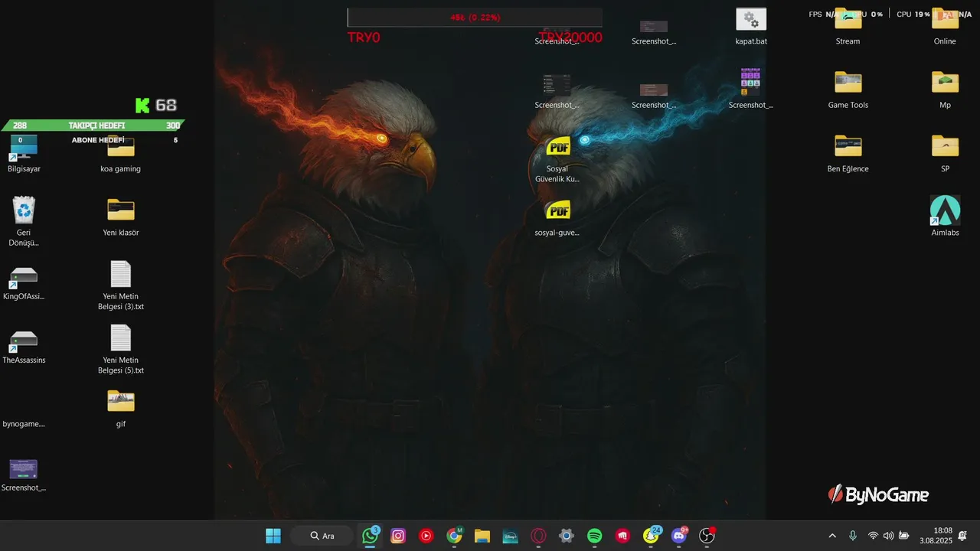The width and height of the screenshot is (980, 551).
Task: Open the notification bell in tray
Action: [x=963, y=536]
